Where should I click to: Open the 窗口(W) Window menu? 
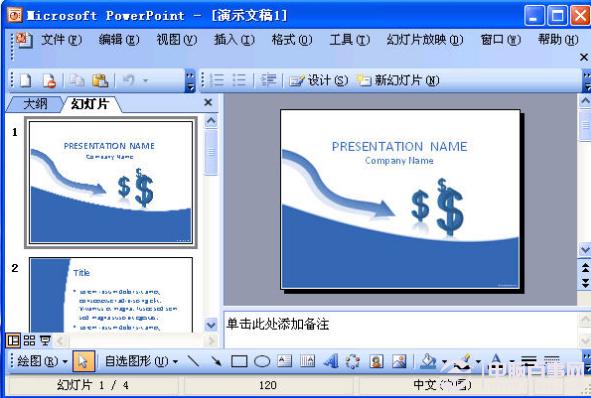[501, 40]
